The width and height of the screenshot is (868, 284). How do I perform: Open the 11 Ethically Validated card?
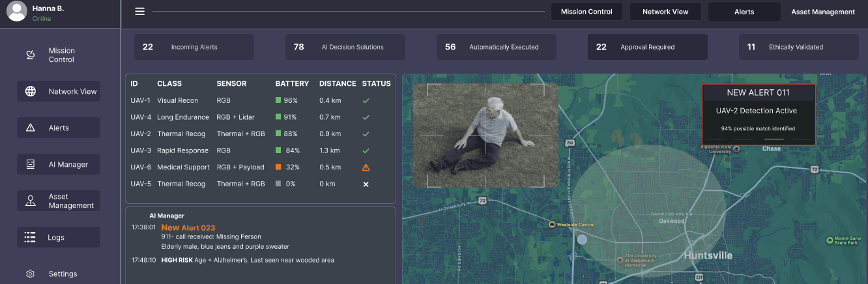point(799,47)
